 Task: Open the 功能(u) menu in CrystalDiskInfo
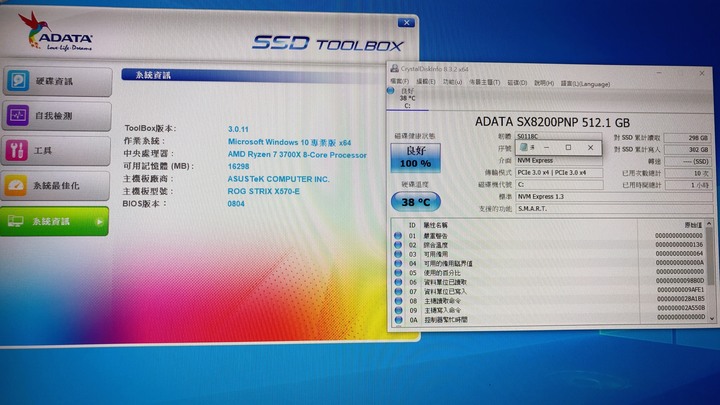point(452,82)
